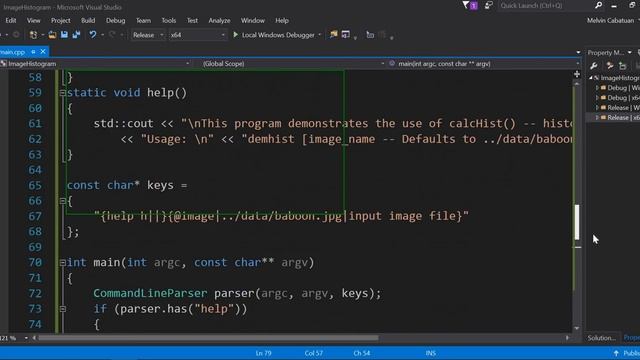Click the New Project toolbar icon
Image resolution: width=640 pixels, height=360 pixels.
pos(33,35)
